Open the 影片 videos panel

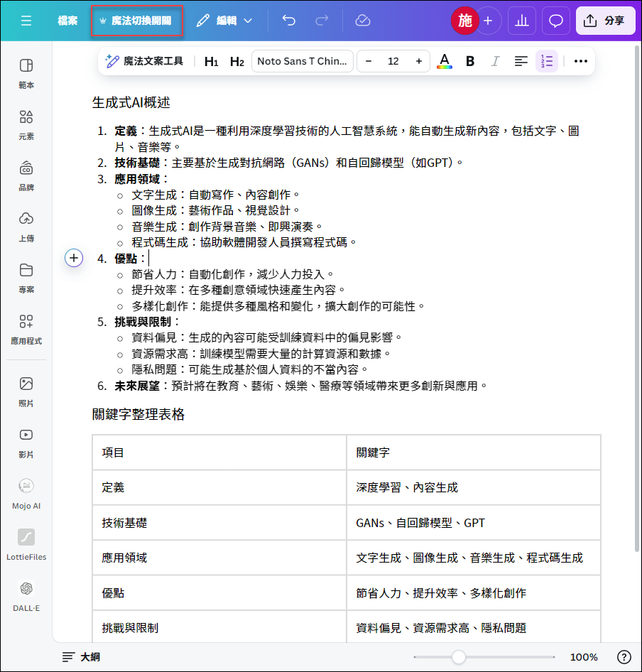tap(26, 443)
